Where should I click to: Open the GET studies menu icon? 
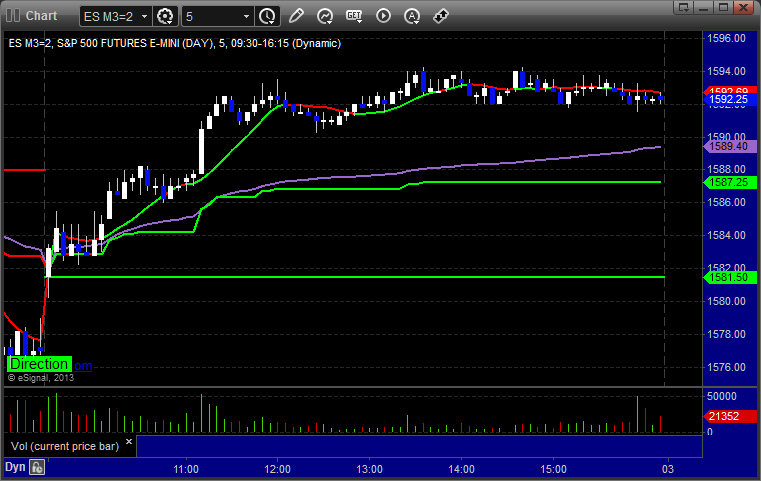(354, 16)
